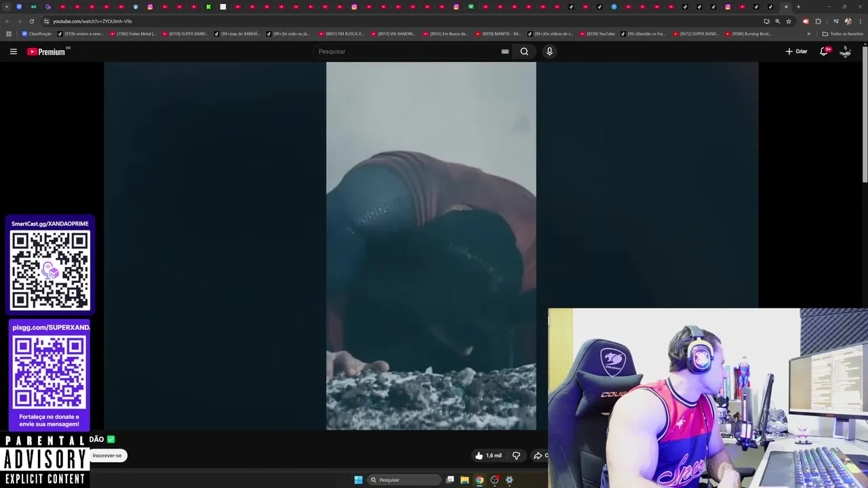Open the YouTube guide hamburger menu
Screen dimensions: 868x488
13,52
